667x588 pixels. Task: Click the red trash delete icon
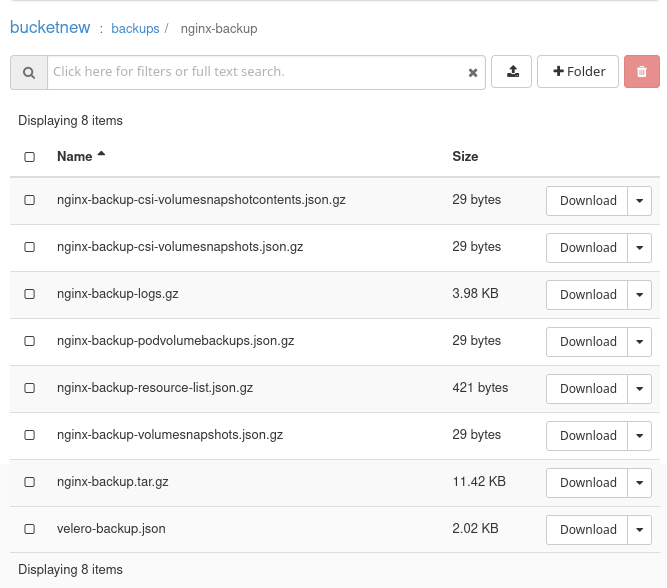641,72
